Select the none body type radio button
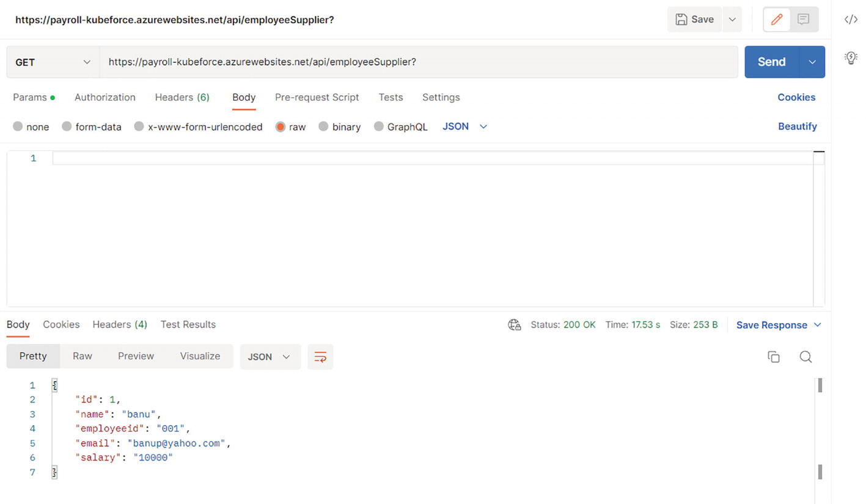Viewport: 866px width, 504px height. (x=18, y=126)
